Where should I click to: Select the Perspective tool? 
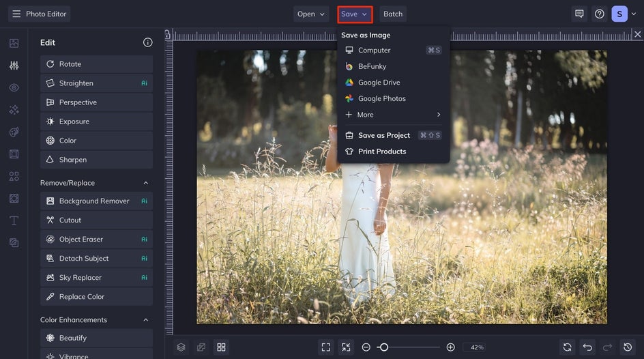tap(96, 102)
